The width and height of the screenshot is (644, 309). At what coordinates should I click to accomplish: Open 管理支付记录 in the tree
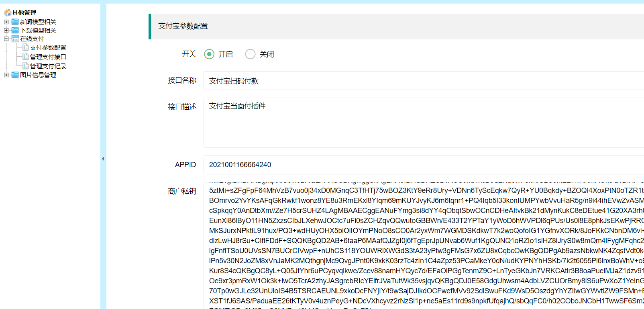click(x=48, y=66)
